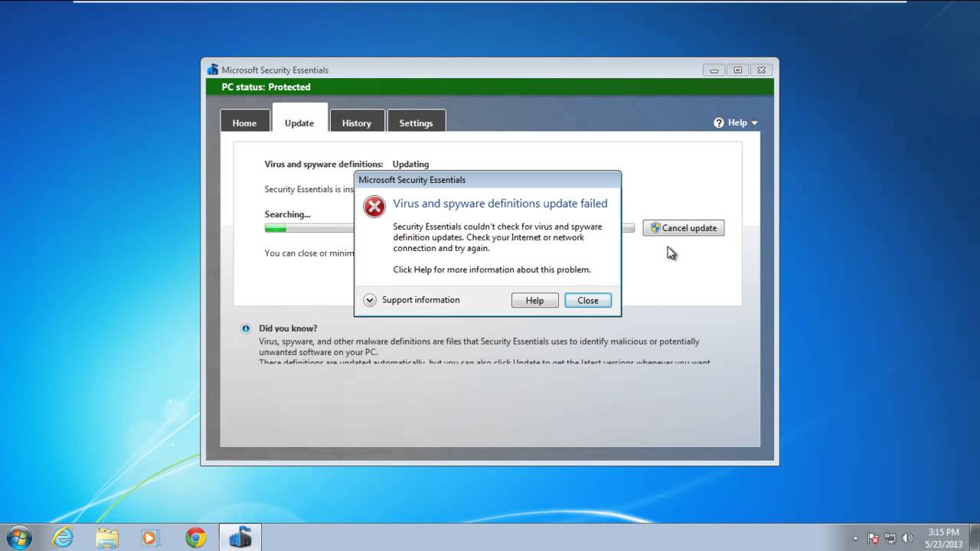Click 'Click Help for more information' text

492,269
